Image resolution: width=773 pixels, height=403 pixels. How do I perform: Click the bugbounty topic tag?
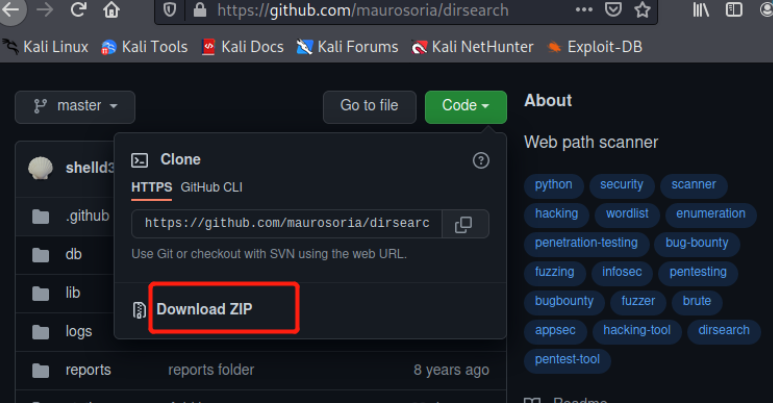click(x=564, y=301)
